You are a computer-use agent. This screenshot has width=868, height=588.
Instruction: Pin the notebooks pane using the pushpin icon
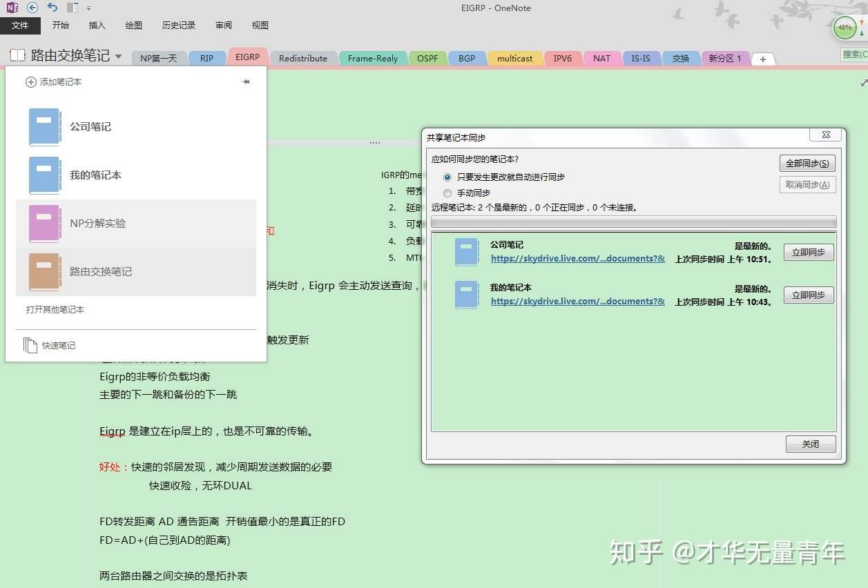pyautogui.click(x=245, y=81)
